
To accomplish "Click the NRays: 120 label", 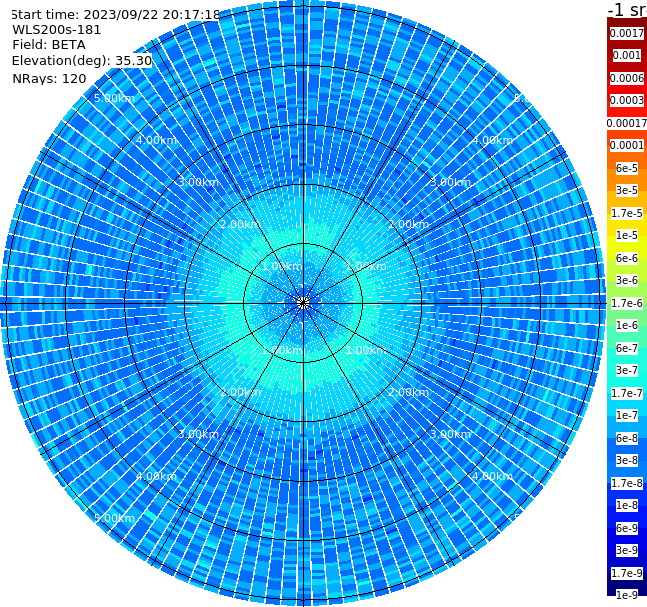I will (x=49, y=78).
